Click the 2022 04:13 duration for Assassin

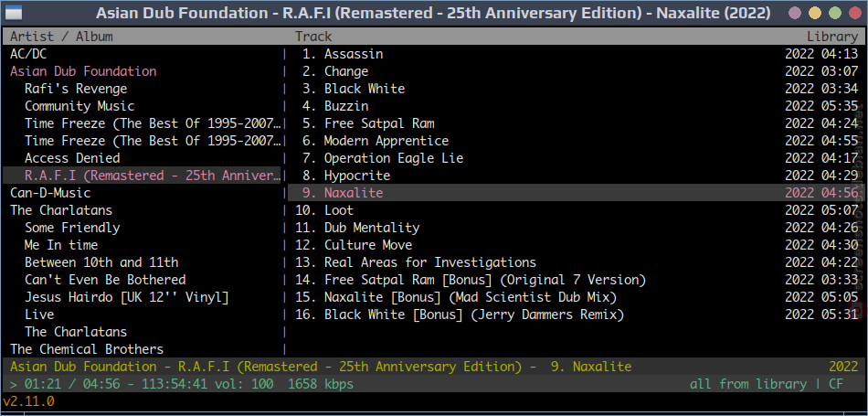pyautogui.click(x=821, y=54)
